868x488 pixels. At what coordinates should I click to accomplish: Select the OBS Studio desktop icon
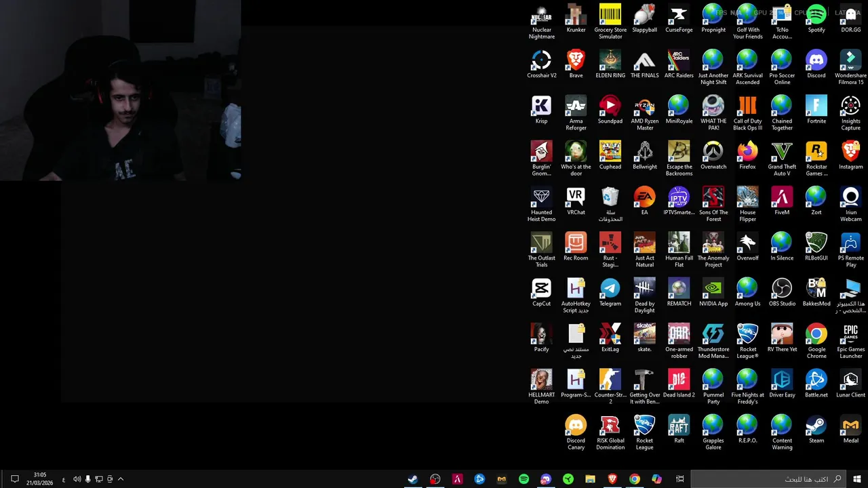tap(782, 291)
